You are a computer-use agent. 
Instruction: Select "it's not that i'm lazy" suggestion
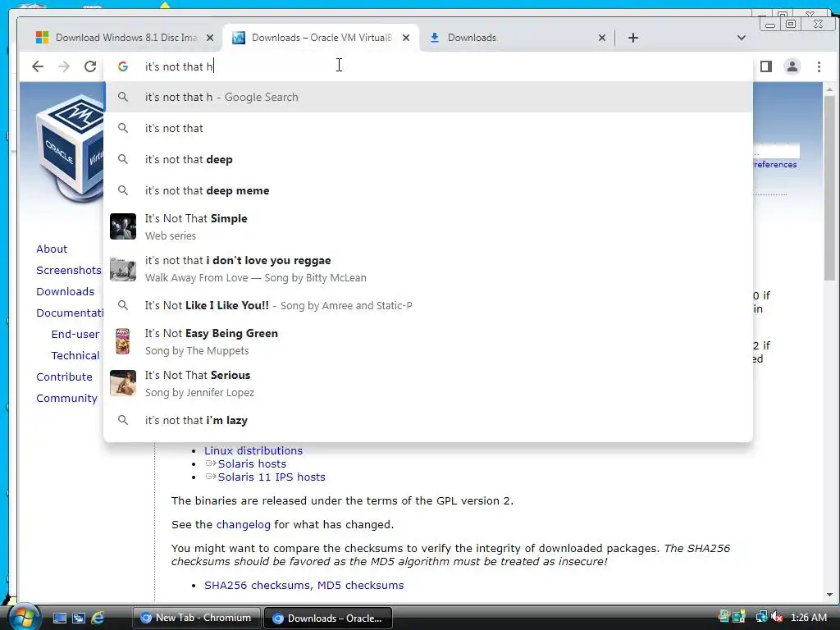tap(428, 420)
